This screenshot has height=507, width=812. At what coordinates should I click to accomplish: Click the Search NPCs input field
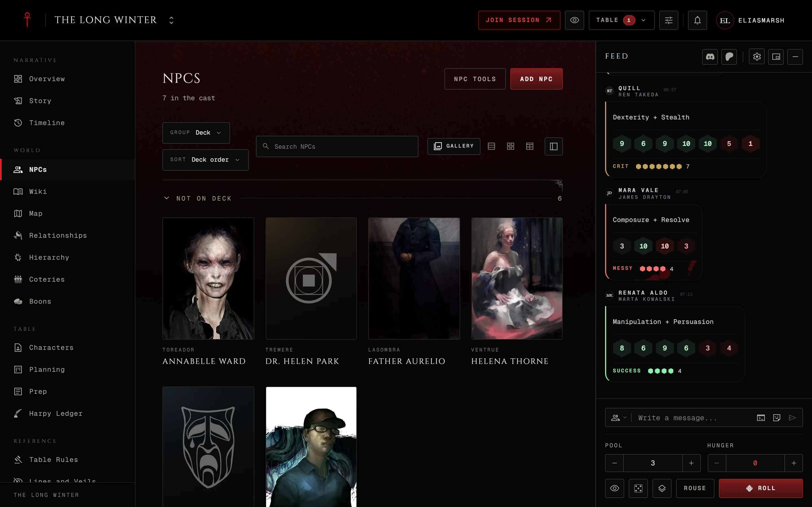337,146
